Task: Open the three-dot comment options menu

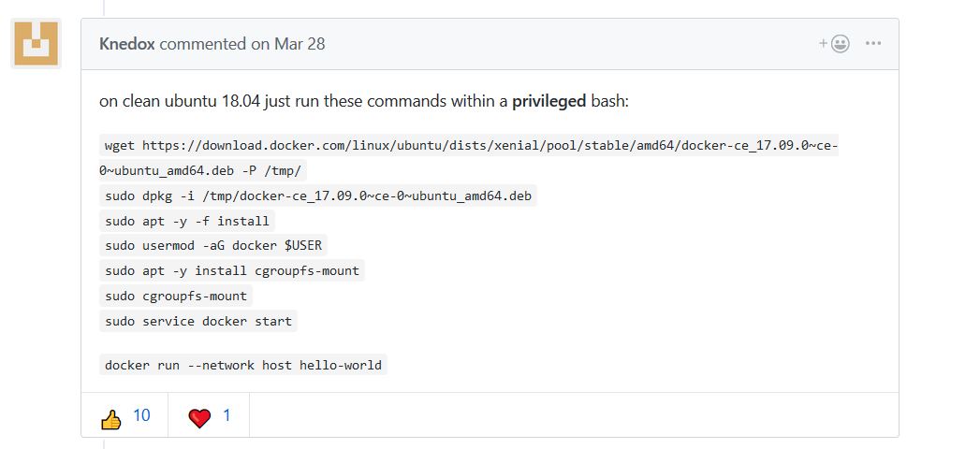Action: 873,44
